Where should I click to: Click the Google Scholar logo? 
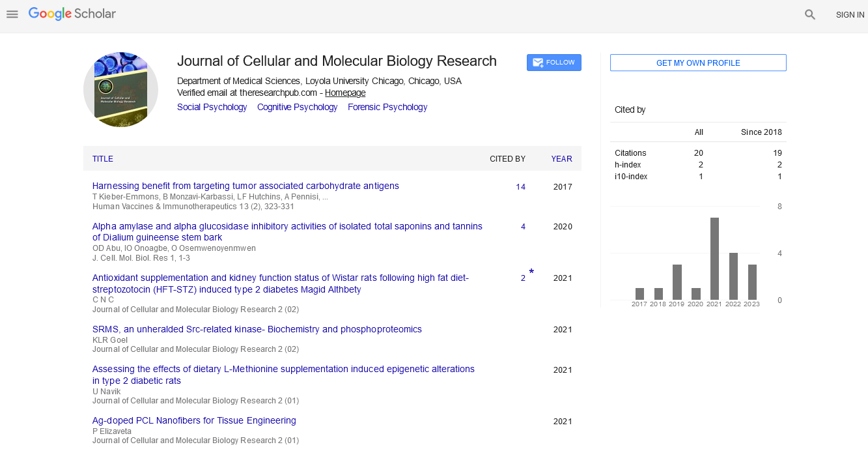click(x=72, y=14)
